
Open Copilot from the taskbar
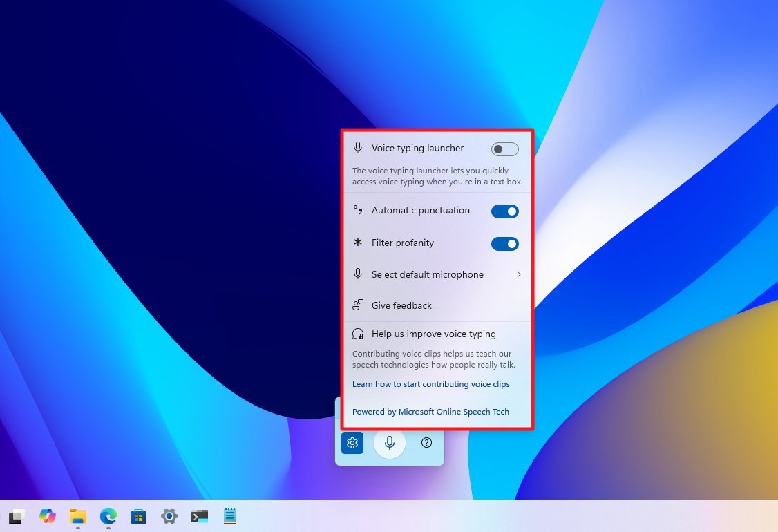click(47, 516)
